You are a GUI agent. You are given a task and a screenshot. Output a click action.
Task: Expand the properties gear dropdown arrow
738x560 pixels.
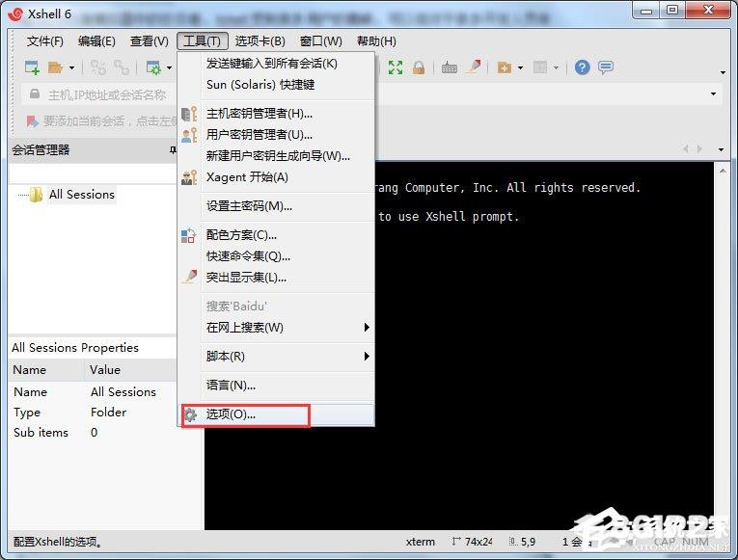[170, 68]
